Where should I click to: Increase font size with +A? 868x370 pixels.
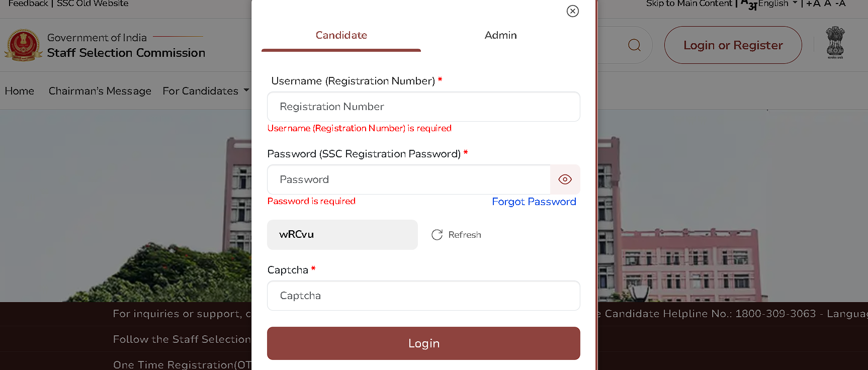813,4
